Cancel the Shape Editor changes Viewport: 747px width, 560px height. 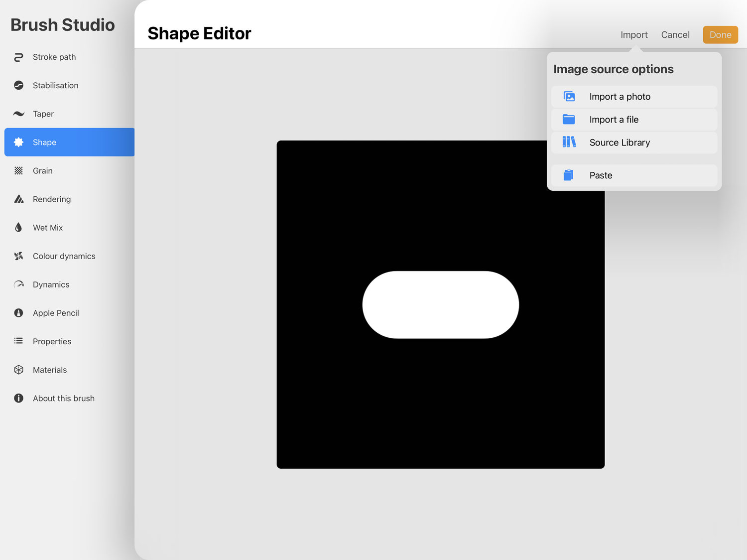tap(675, 35)
